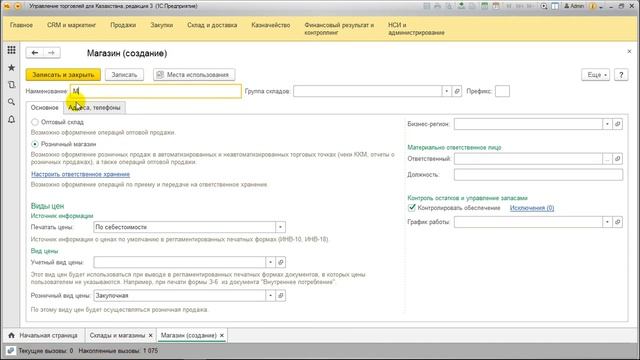
Task: Click the performance indicator icon in status bar
Action: [x=11, y=351]
